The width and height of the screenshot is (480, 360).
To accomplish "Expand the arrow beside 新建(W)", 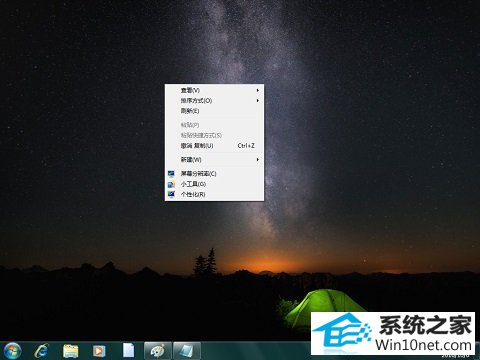I will coord(258,160).
